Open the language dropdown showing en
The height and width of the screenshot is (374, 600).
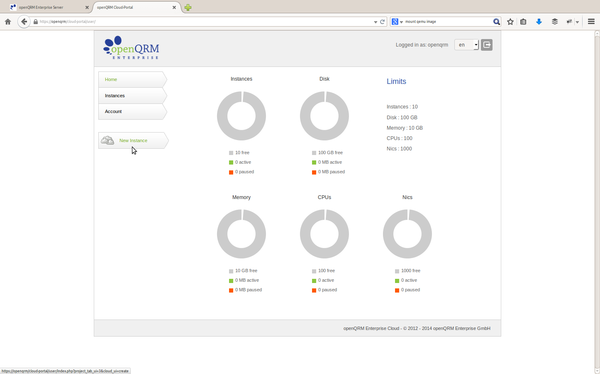466,45
